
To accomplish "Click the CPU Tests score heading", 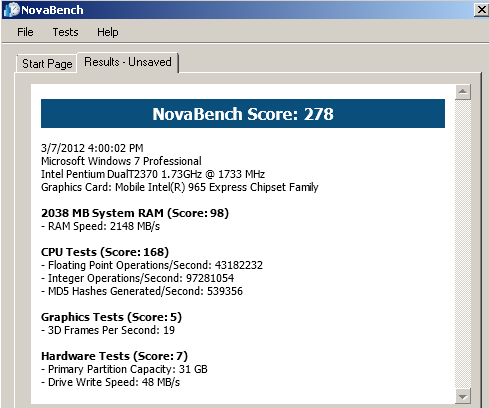I will 105,252.
